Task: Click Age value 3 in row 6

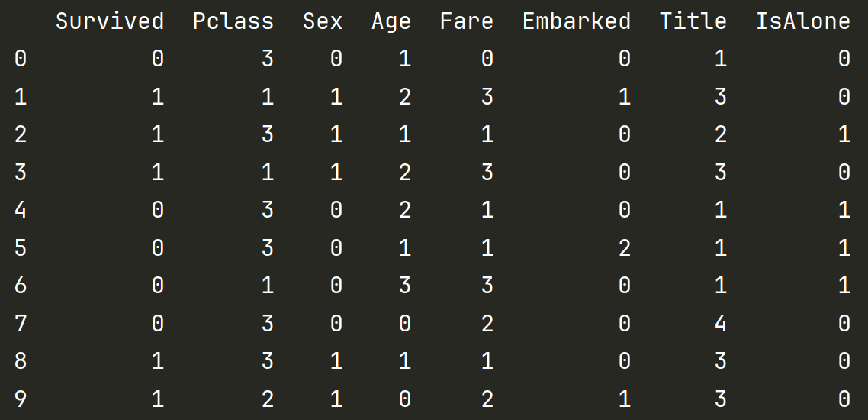Action: (x=405, y=286)
